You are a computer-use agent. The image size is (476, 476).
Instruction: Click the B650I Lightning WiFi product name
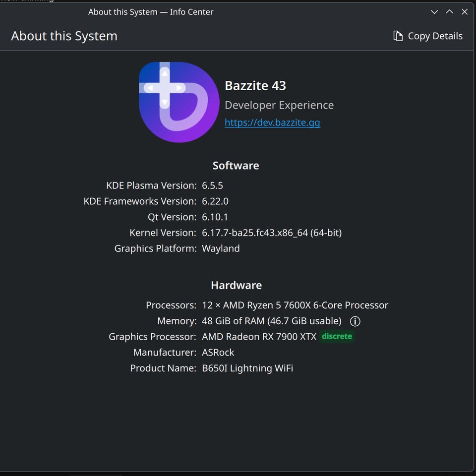click(247, 368)
